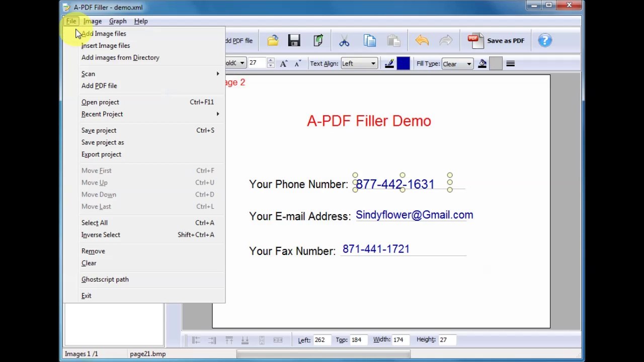The height and width of the screenshot is (362, 644).
Task: Click the Height input field
Action: point(447,340)
